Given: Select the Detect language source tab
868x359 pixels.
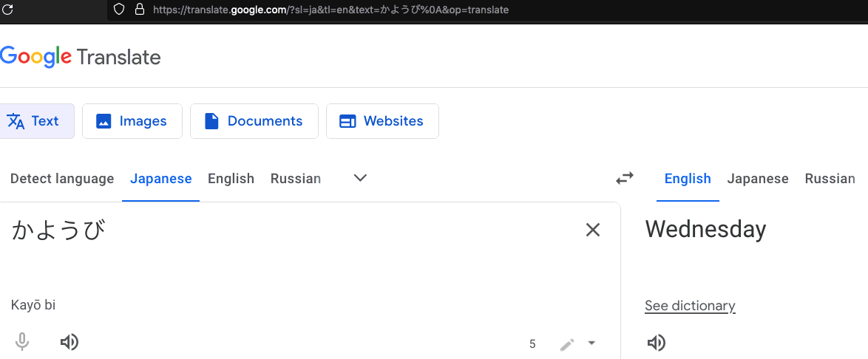Looking at the screenshot, I should point(62,178).
